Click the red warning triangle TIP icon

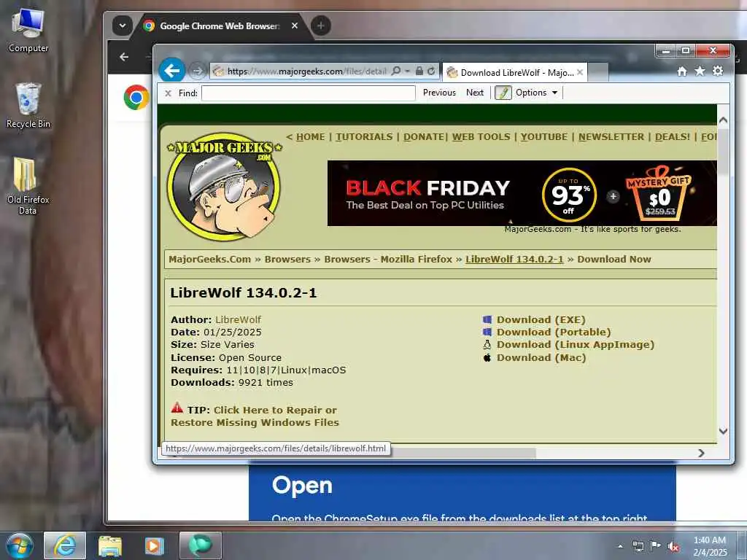point(177,408)
